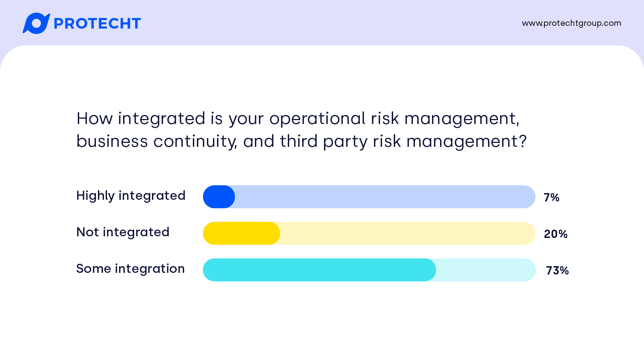644x362 pixels.
Task: Click the 20% value label
Action: (555, 234)
